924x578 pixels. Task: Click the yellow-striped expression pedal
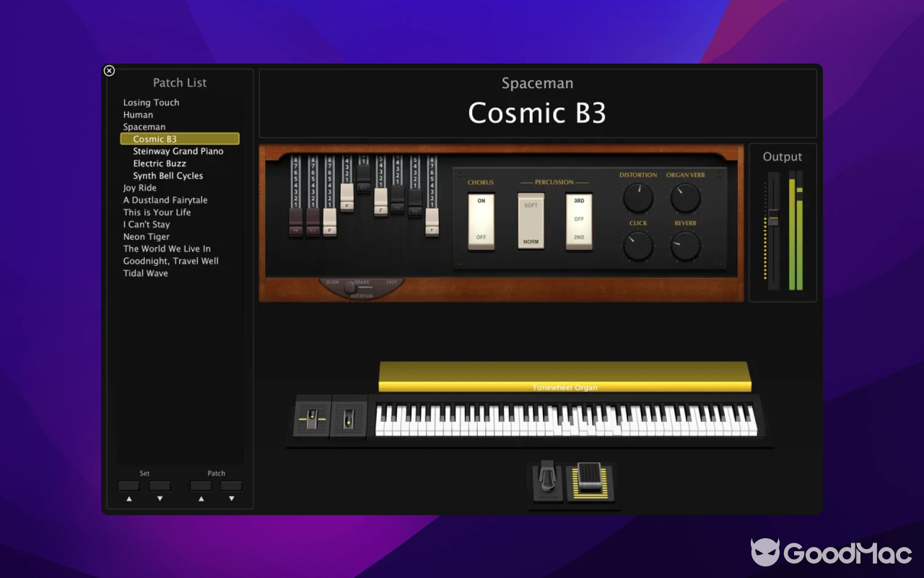click(590, 482)
